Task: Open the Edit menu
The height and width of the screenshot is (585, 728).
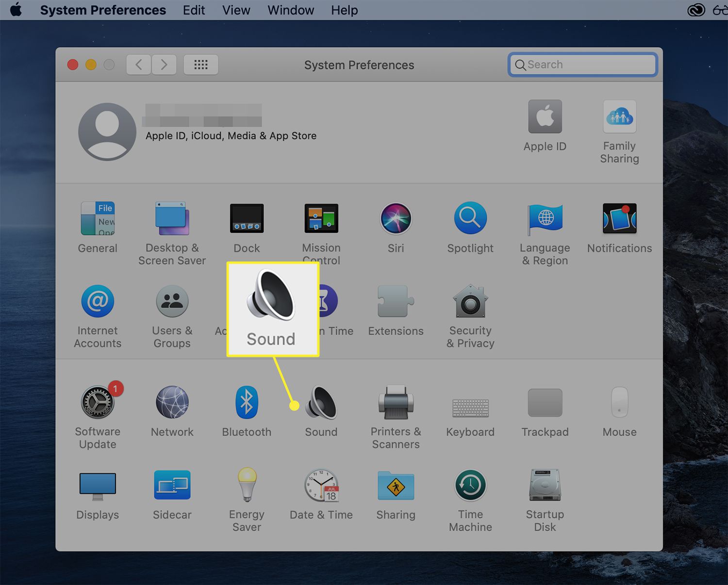Action: point(194,10)
